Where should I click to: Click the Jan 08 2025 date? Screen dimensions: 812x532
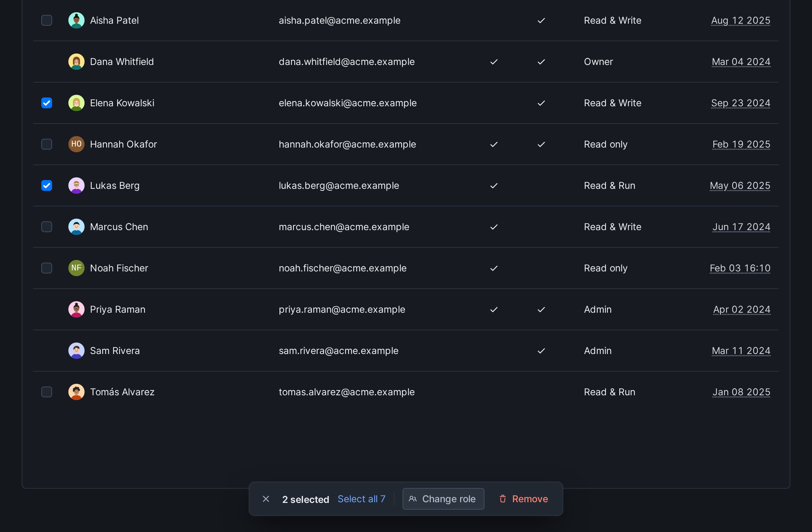pos(741,392)
